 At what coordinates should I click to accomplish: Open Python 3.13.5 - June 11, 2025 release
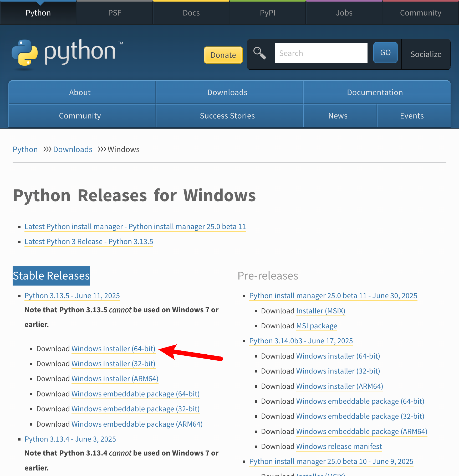tap(72, 296)
